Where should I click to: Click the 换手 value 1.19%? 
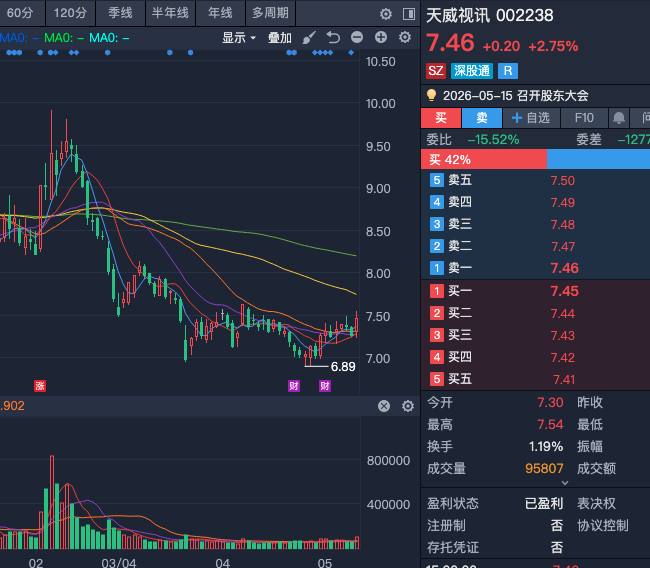tap(546, 447)
